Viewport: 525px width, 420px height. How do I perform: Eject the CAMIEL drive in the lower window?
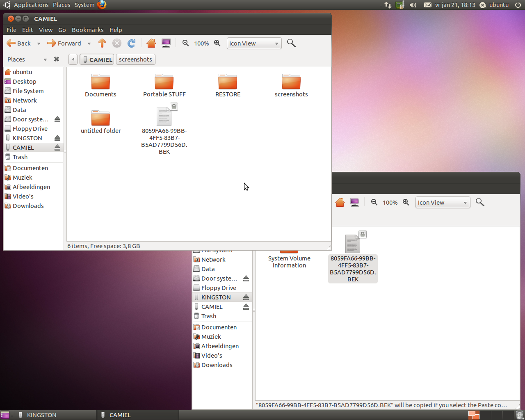pos(246,306)
